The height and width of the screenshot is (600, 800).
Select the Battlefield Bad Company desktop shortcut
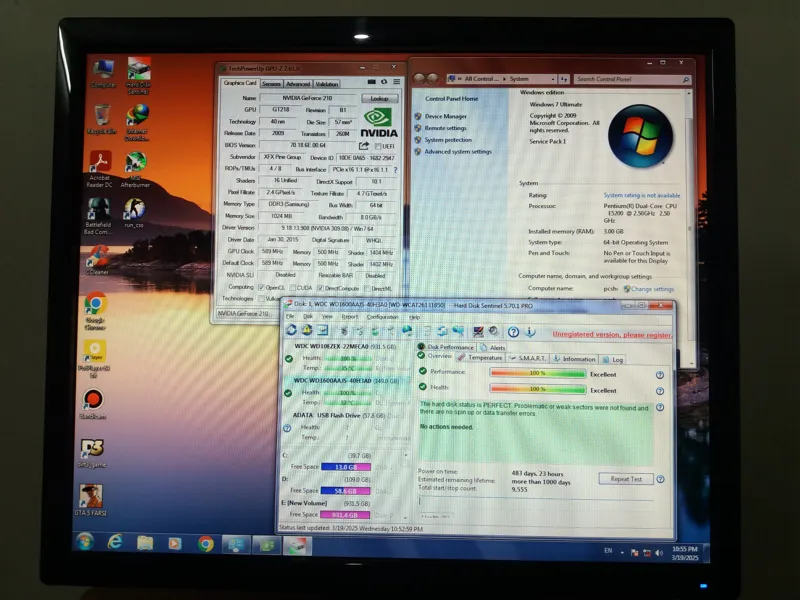[97, 216]
